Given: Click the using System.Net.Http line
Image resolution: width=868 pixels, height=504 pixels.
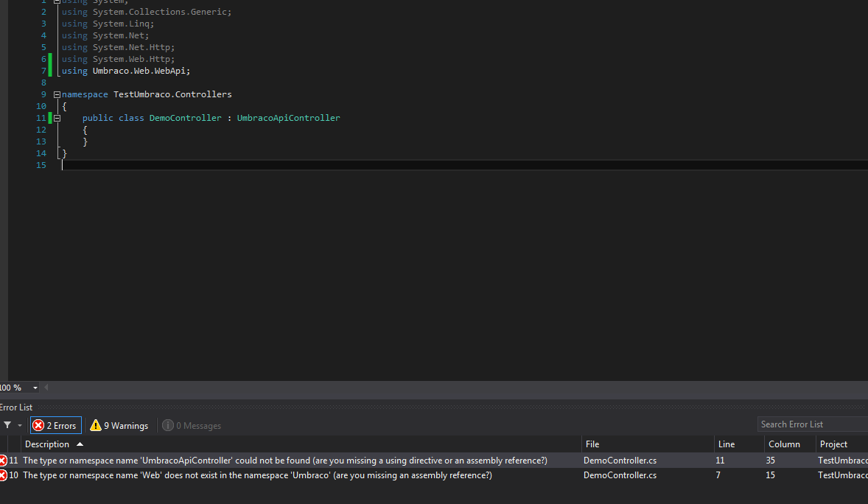Looking at the screenshot, I should [118, 48].
